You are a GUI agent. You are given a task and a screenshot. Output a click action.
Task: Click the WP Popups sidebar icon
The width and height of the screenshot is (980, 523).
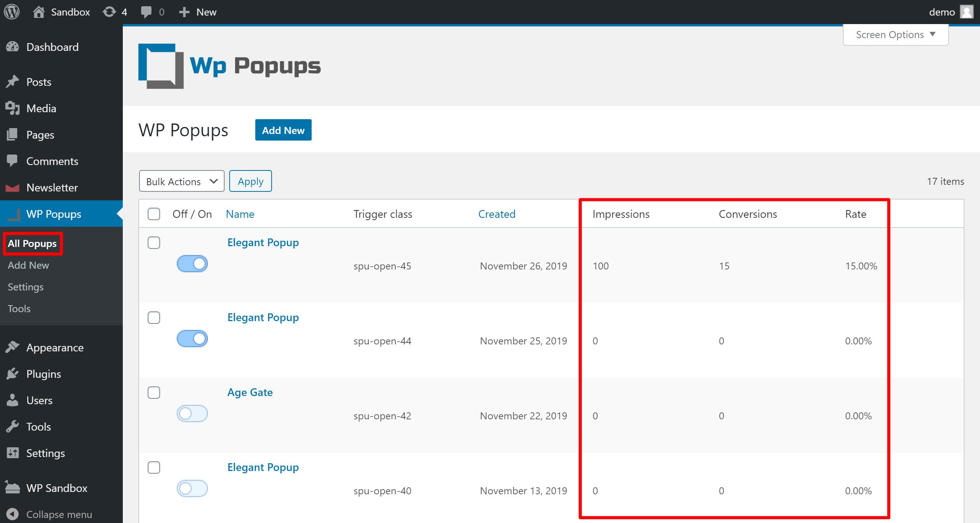(x=14, y=214)
